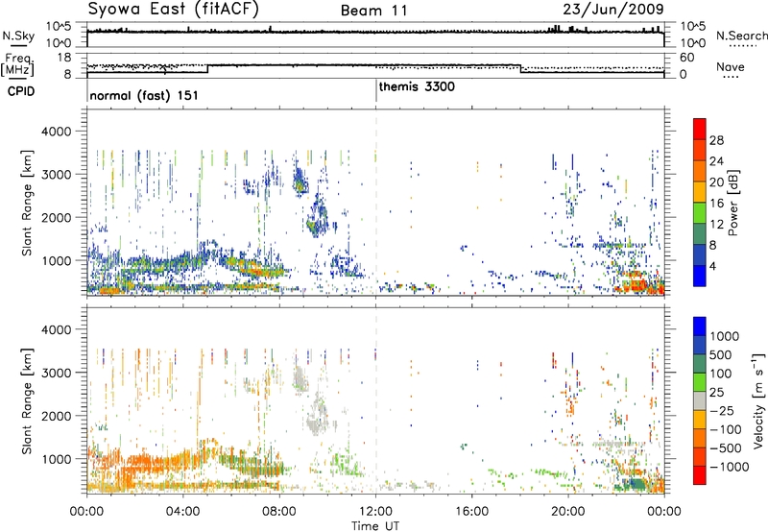Click Velocity segment between -100 and -25

pyautogui.click(x=700, y=420)
